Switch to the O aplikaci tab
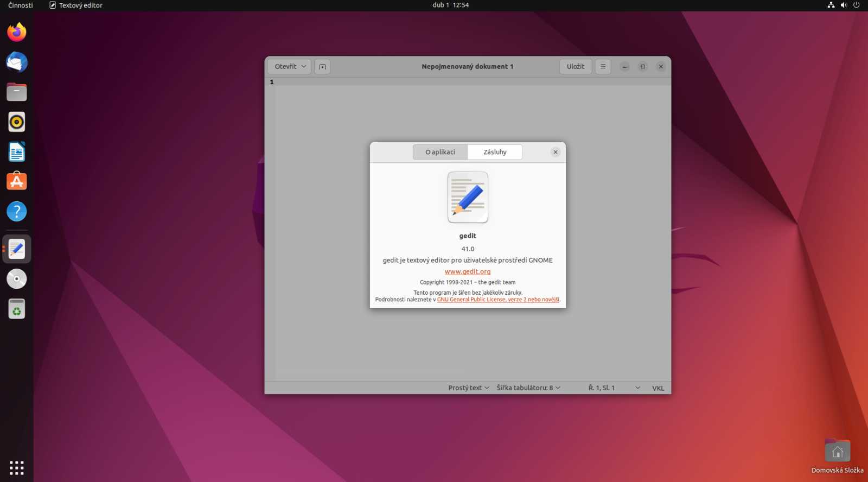This screenshot has width=868, height=482. (x=440, y=152)
